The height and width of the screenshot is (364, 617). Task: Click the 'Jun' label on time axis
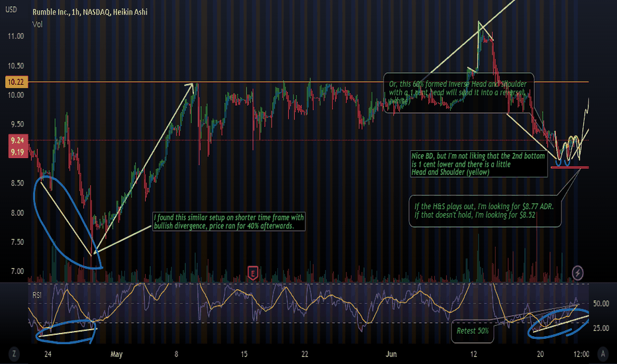pos(391,354)
